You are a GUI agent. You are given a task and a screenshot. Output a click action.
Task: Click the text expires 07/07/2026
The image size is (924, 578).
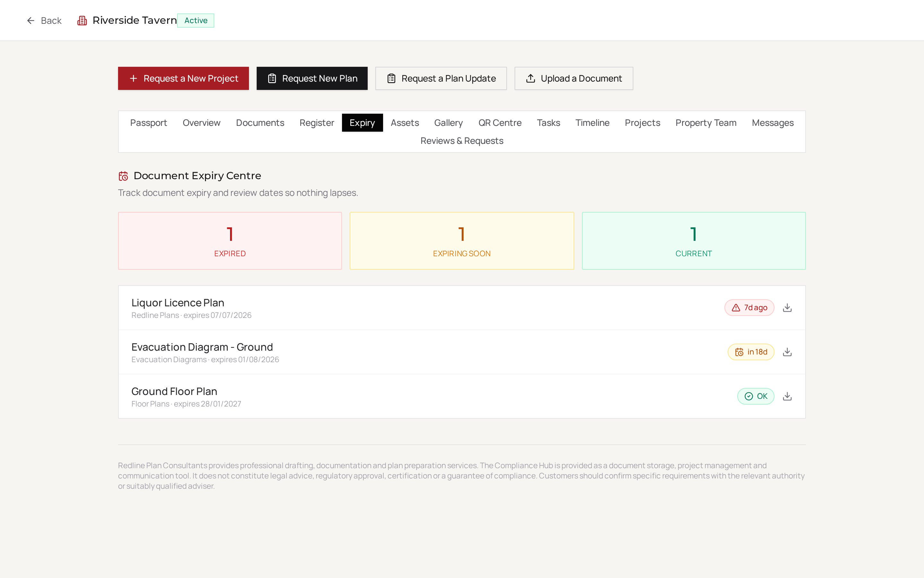point(217,315)
